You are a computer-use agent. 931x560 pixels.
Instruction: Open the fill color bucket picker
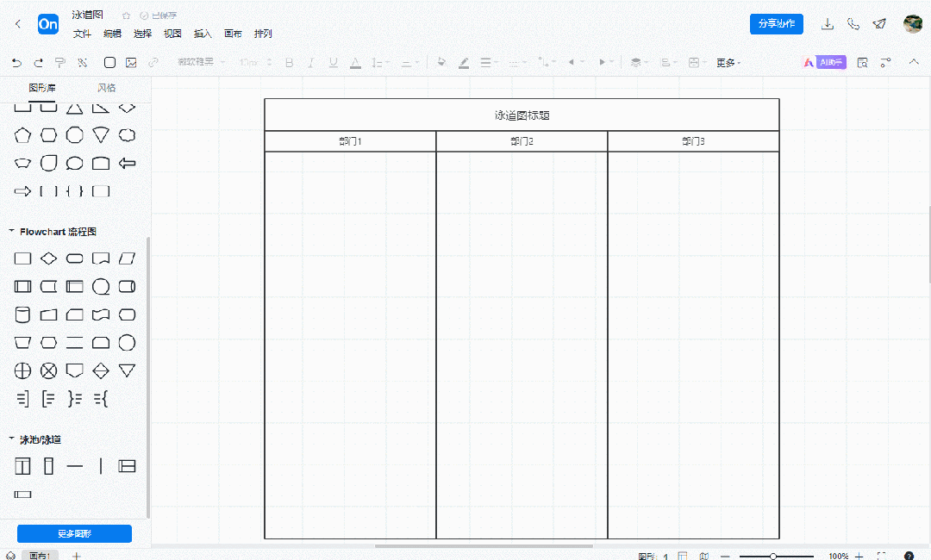pos(441,62)
